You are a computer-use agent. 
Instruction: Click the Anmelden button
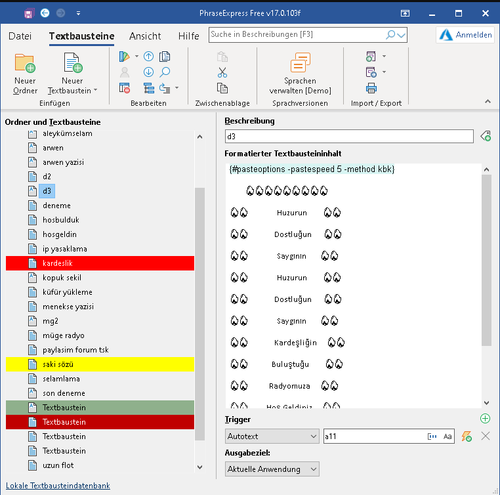point(466,35)
